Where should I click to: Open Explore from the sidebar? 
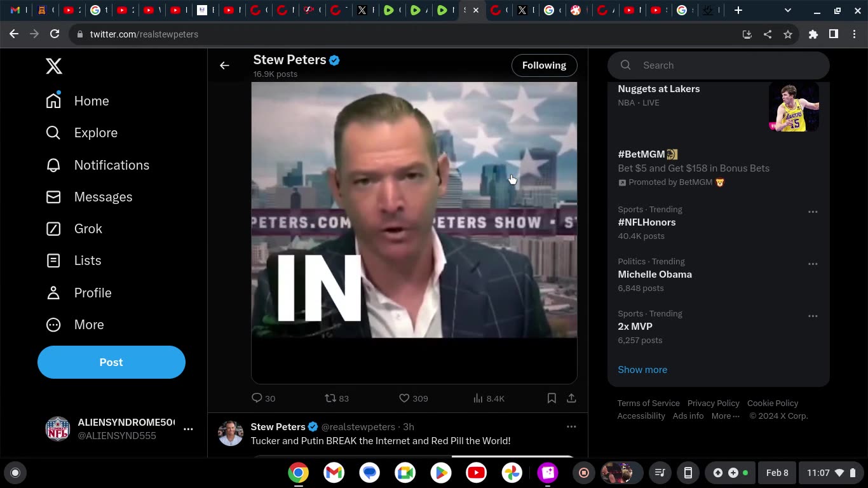pos(82,133)
